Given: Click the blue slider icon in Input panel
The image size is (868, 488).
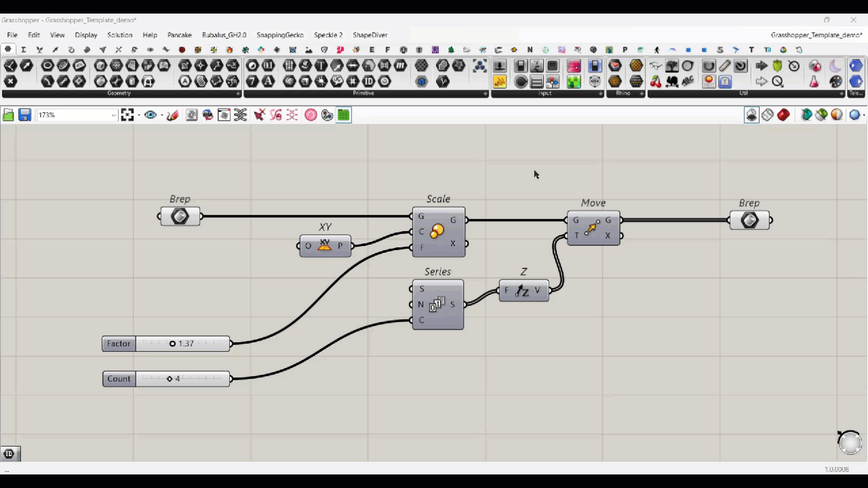Looking at the screenshot, I should click(595, 66).
